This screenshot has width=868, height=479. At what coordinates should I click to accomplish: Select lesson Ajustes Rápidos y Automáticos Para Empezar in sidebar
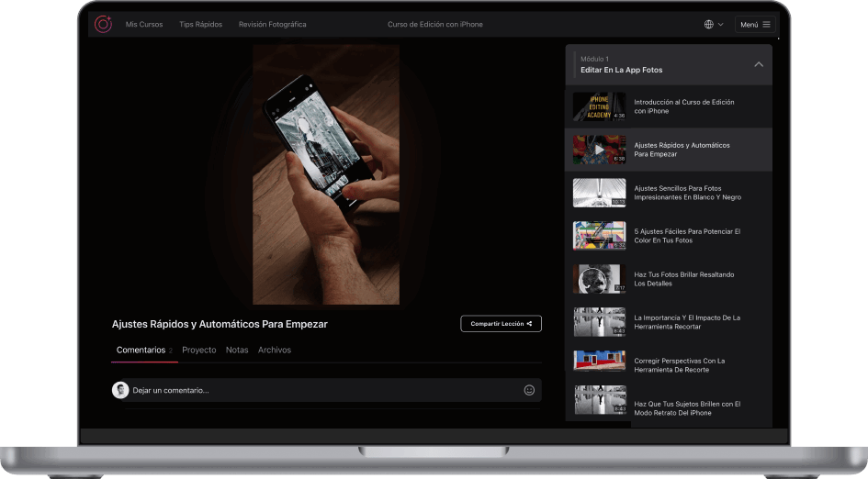click(669, 150)
